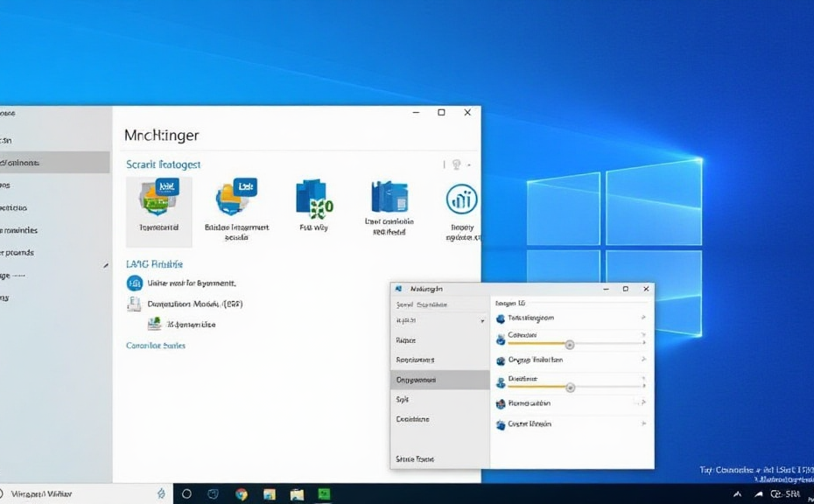Open the blue folders tile with green badge
Image resolution: width=814 pixels, height=504 pixels.
(x=314, y=199)
